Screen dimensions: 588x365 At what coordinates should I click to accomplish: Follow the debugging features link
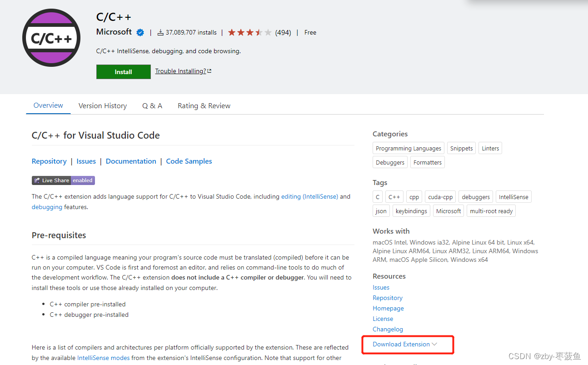47,207
